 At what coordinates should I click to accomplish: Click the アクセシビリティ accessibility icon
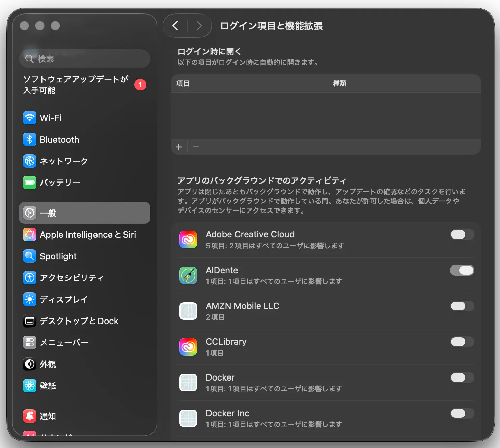pos(30,278)
